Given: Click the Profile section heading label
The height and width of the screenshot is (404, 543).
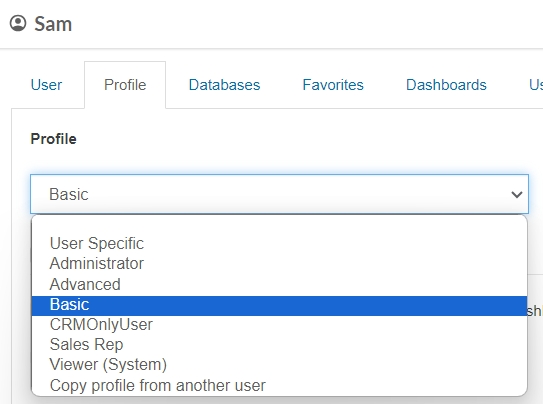Looking at the screenshot, I should pyautogui.click(x=53, y=139).
